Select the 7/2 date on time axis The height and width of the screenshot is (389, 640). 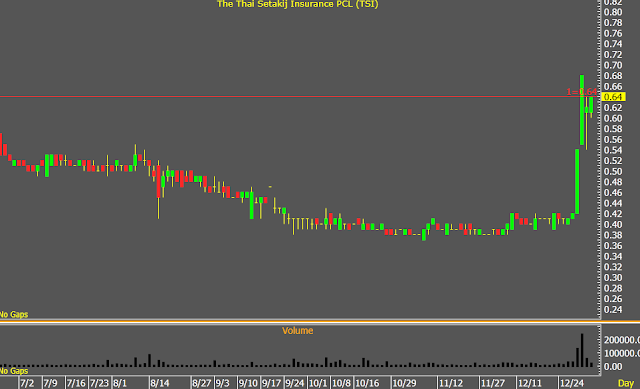[x=27, y=384]
